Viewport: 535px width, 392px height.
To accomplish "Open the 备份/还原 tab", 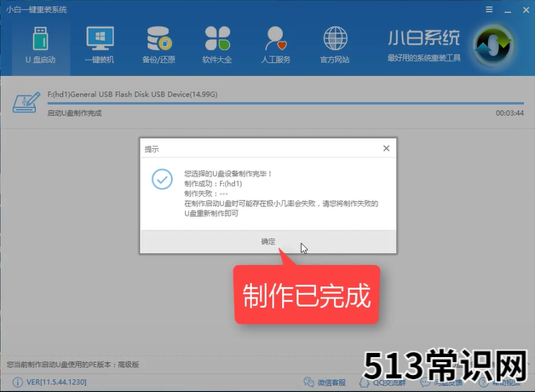I will pos(158,45).
